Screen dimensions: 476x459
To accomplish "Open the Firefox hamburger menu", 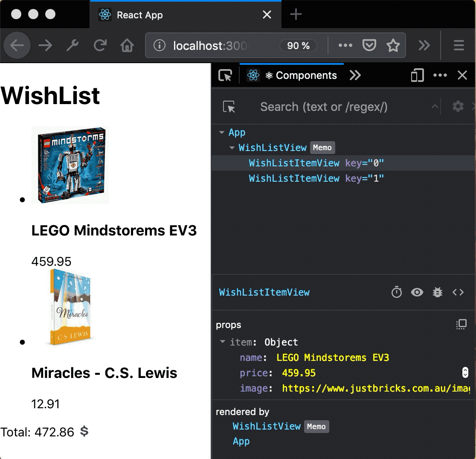I will pos(459,46).
